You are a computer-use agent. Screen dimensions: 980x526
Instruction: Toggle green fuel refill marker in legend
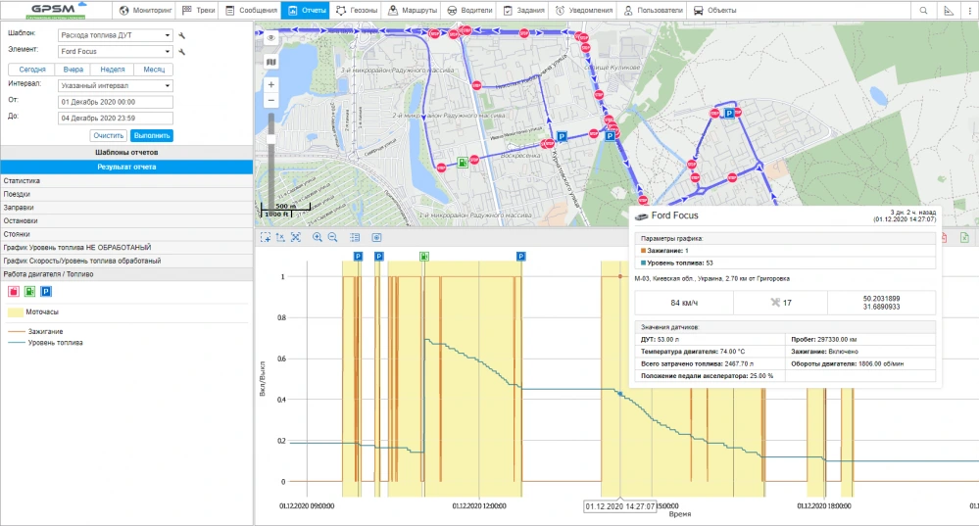tap(29, 291)
